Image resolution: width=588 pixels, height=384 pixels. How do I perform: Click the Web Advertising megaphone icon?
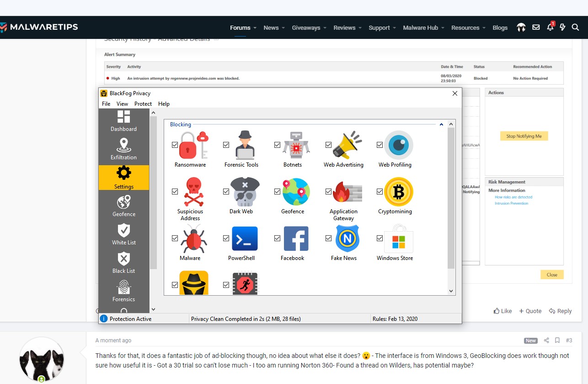347,145
